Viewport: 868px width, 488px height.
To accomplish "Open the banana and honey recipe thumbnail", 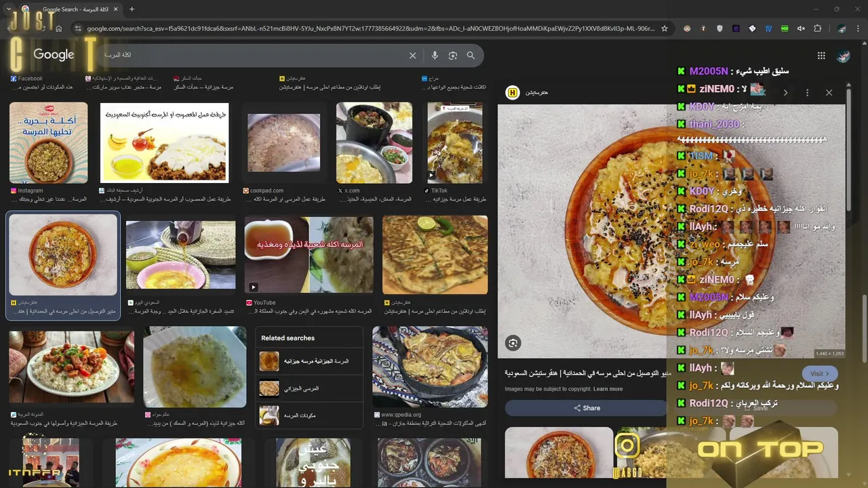I will pos(164,143).
